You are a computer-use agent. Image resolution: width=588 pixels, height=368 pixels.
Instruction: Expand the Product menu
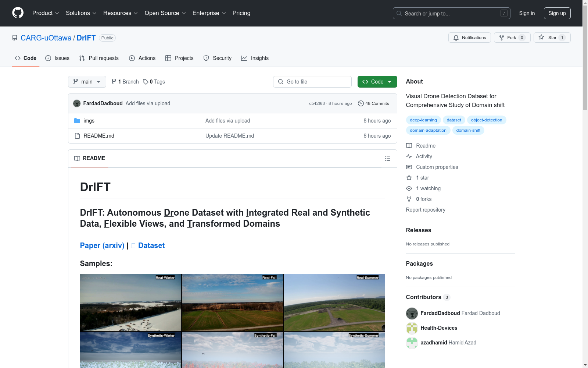coord(46,13)
